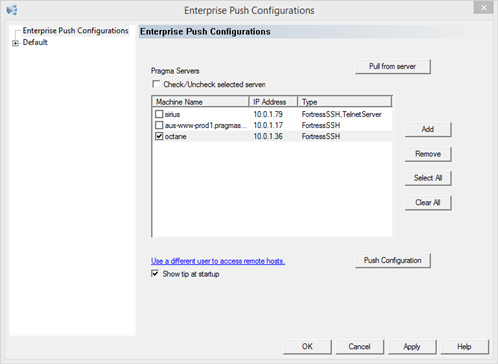Click the Add button
This screenshot has height=364, width=498.
point(428,129)
